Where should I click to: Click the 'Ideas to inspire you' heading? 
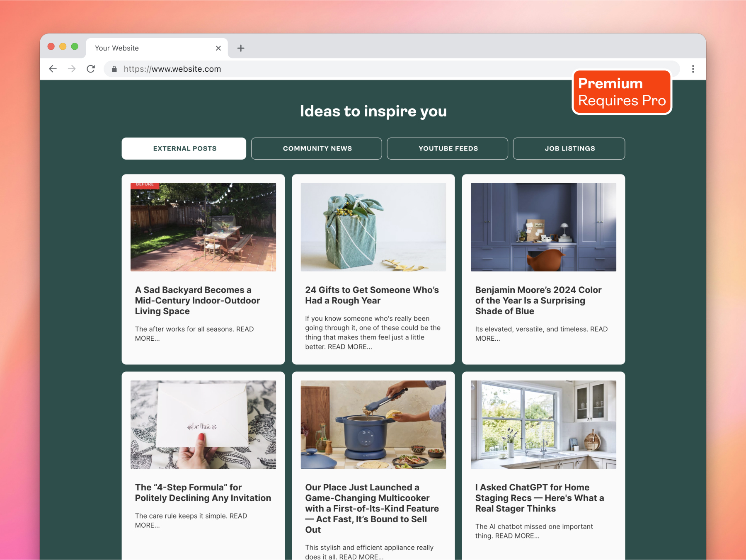[373, 111]
